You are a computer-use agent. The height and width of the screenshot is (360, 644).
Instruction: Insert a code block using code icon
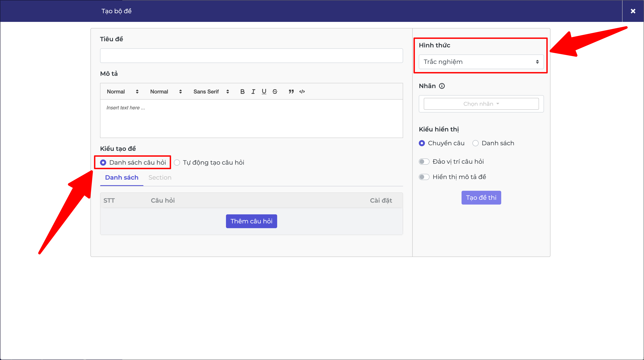pos(302,92)
